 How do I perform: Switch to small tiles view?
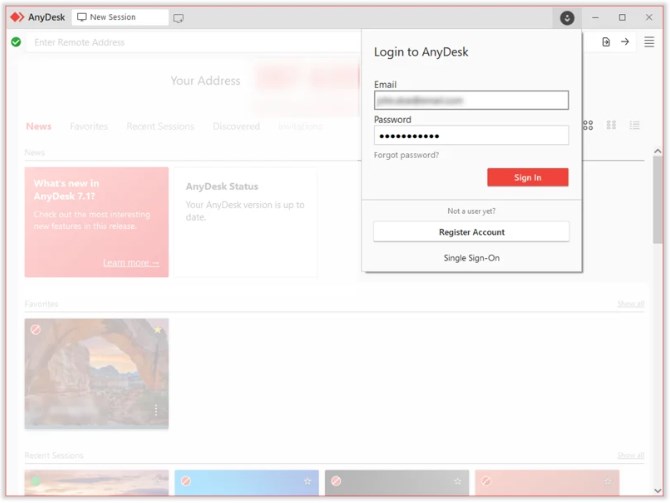click(611, 125)
